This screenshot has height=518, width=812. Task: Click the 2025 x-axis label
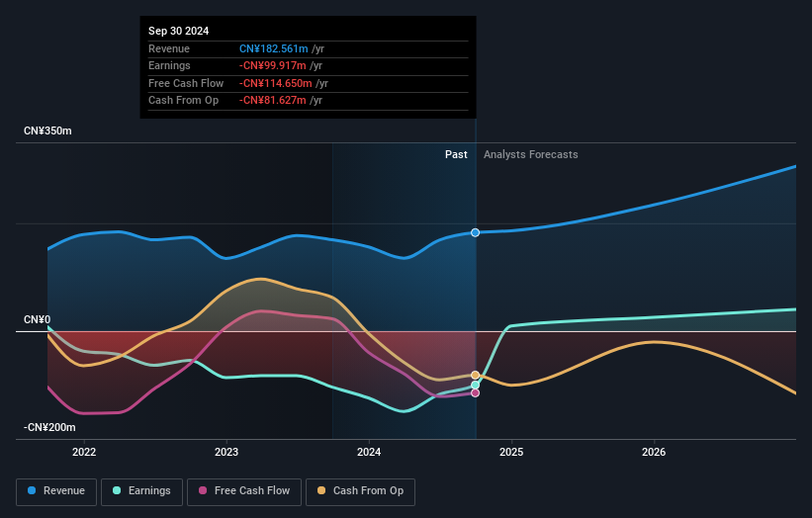pos(511,453)
